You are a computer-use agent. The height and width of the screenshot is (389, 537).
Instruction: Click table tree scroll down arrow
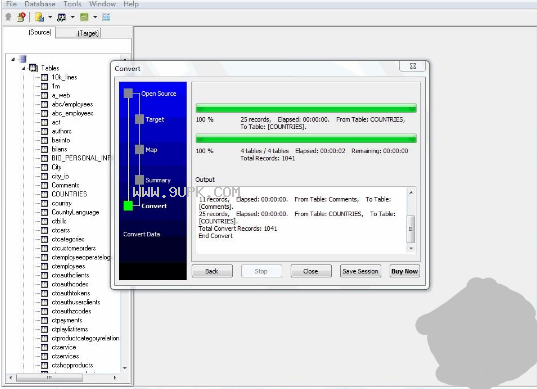click(x=125, y=368)
